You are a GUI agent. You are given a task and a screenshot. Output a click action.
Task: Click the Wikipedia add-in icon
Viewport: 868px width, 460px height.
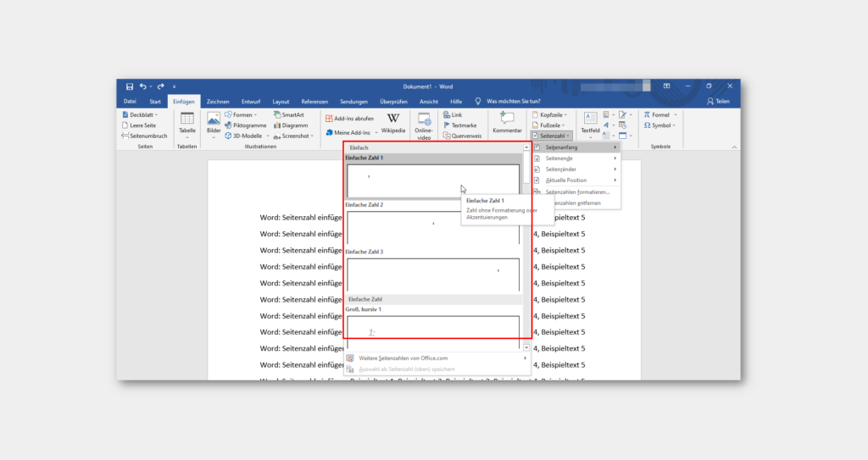coord(392,123)
